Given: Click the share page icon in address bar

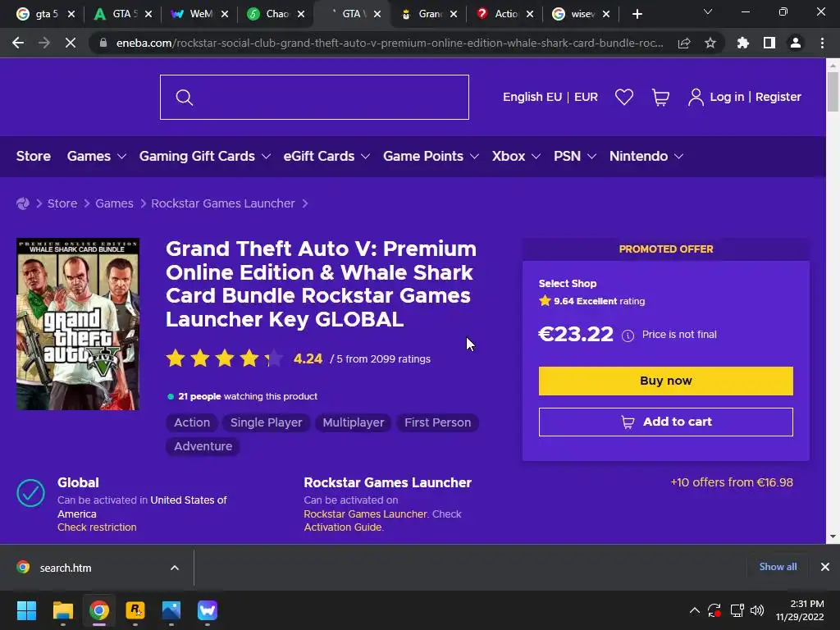Looking at the screenshot, I should (684, 43).
